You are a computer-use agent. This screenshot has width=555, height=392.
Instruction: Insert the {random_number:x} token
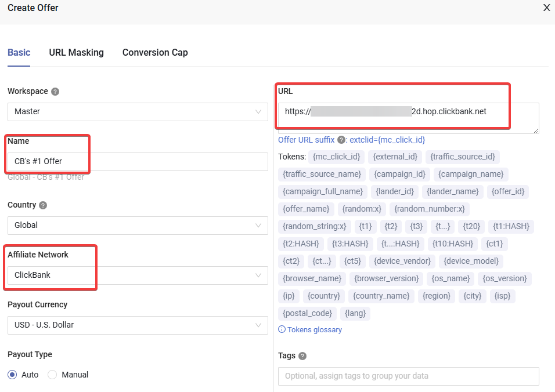pyautogui.click(x=430, y=209)
